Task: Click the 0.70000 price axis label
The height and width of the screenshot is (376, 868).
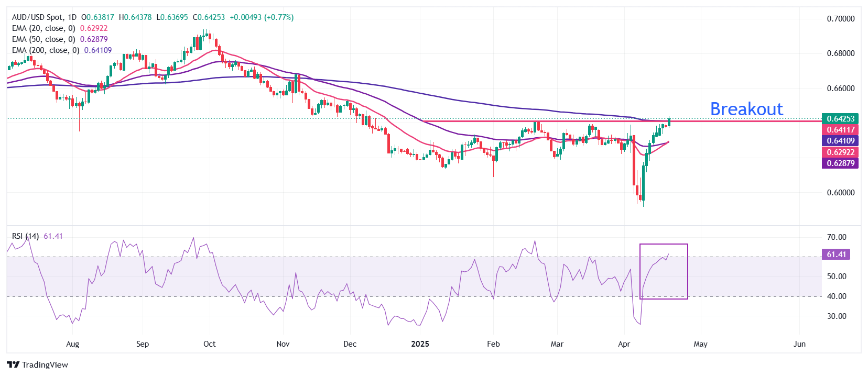Action: click(x=840, y=19)
